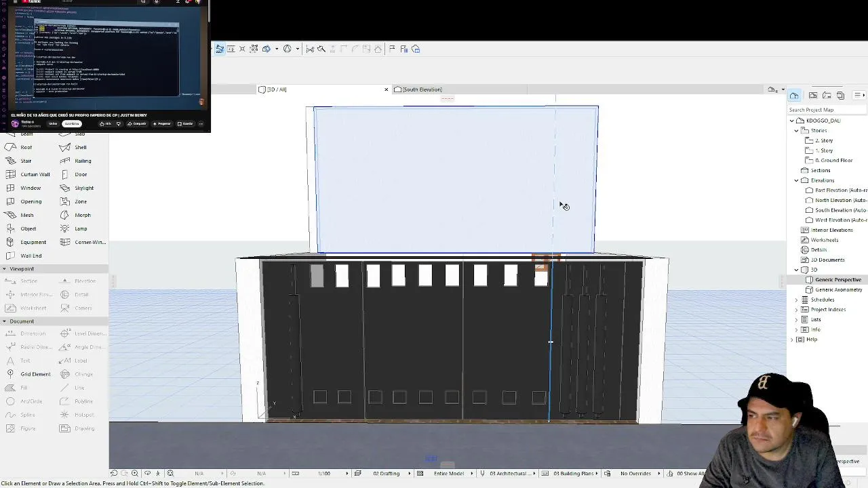This screenshot has height=488, width=868.
Task: Select the Zone tool
Action: click(73, 201)
